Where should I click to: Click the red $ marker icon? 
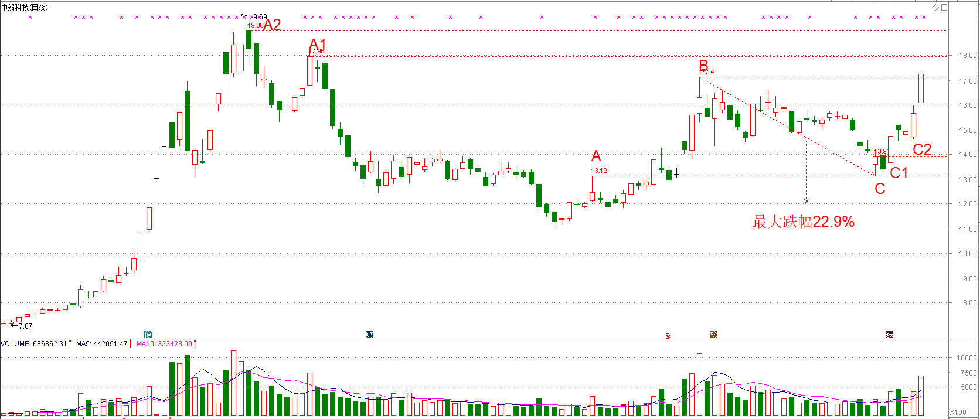668,336
